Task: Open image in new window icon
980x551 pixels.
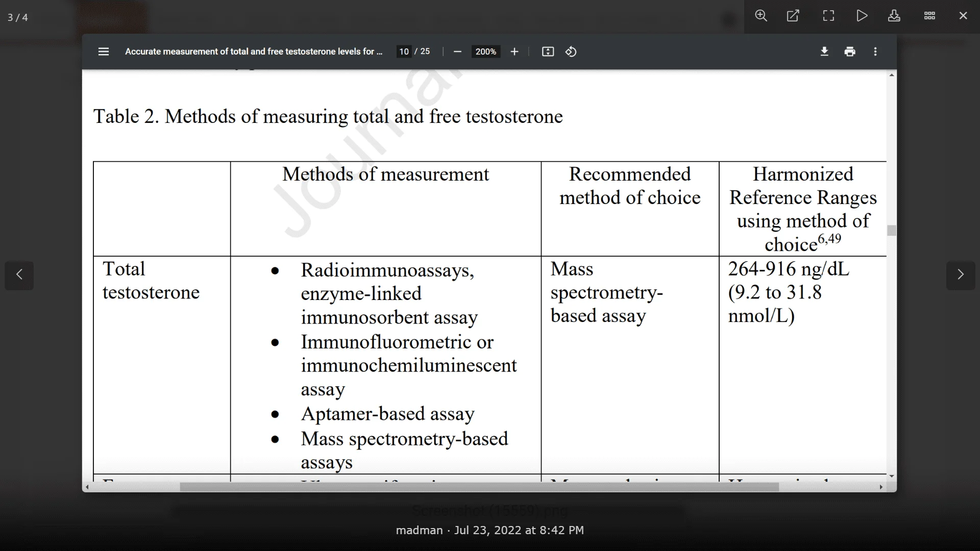Action: click(793, 16)
